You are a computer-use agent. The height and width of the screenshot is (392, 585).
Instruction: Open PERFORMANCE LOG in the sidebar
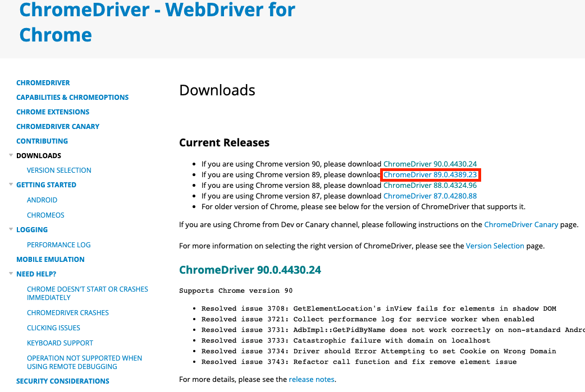pyautogui.click(x=58, y=245)
